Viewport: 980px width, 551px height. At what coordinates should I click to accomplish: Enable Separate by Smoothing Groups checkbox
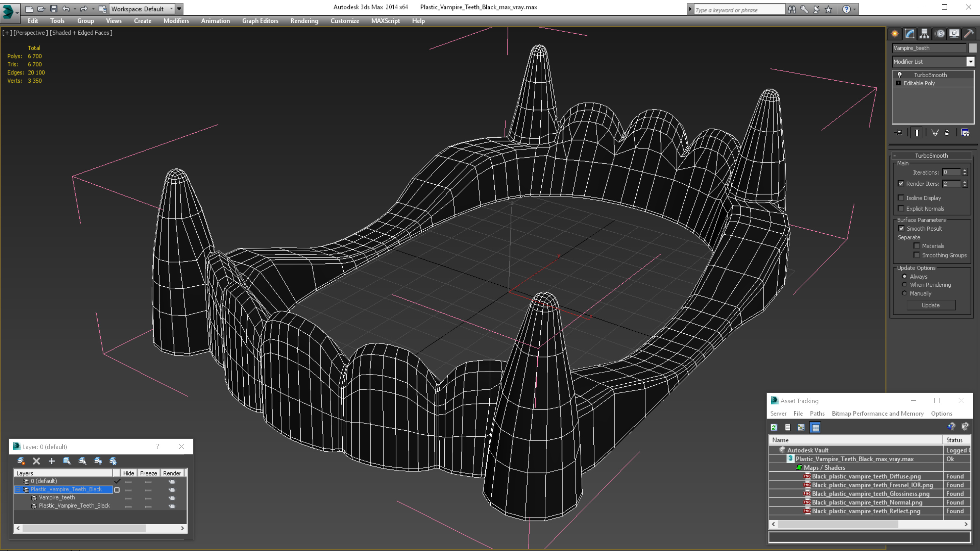click(917, 255)
